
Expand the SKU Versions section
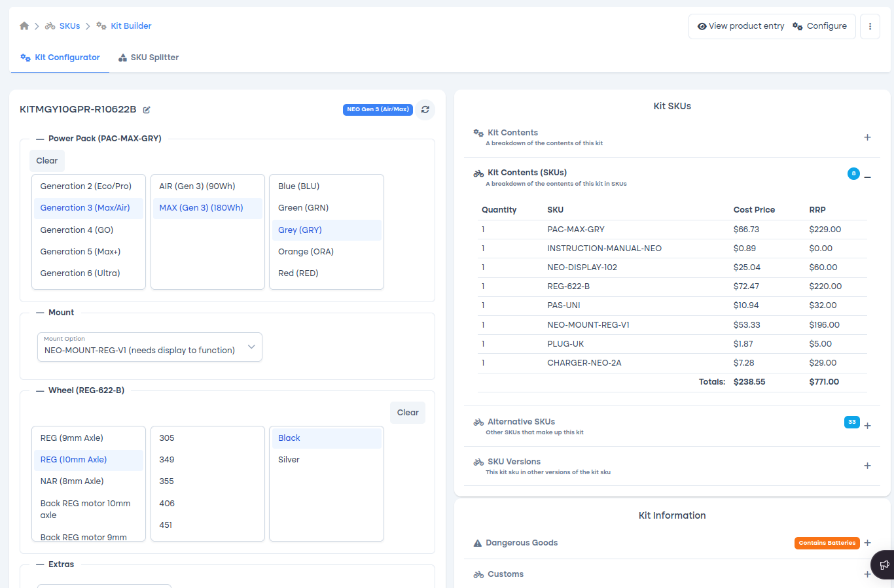[x=867, y=466]
